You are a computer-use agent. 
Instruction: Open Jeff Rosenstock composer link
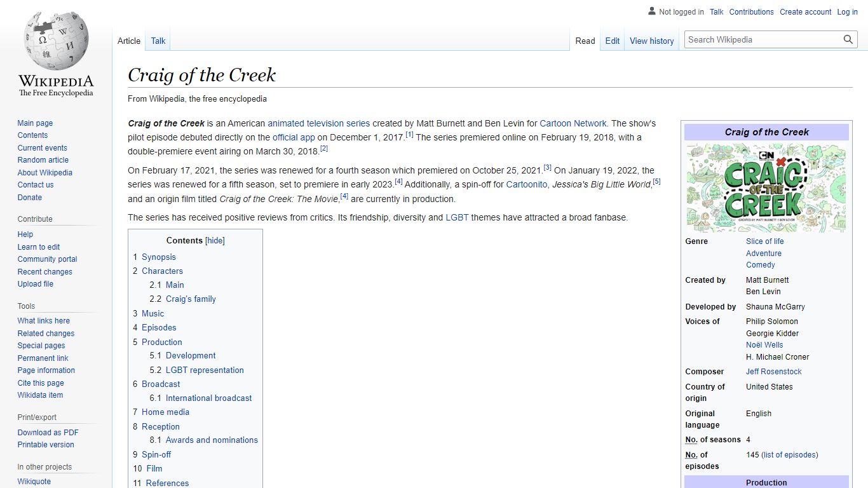(774, 372)
